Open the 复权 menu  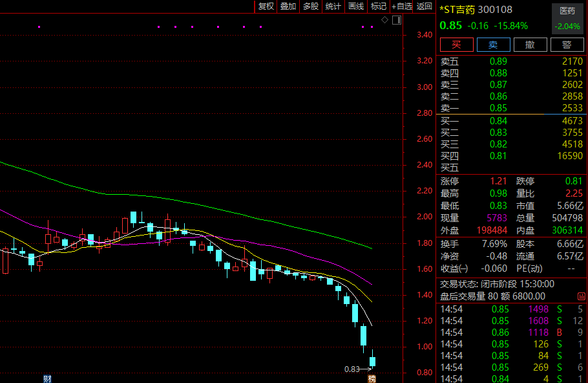(x=266, y=6)
